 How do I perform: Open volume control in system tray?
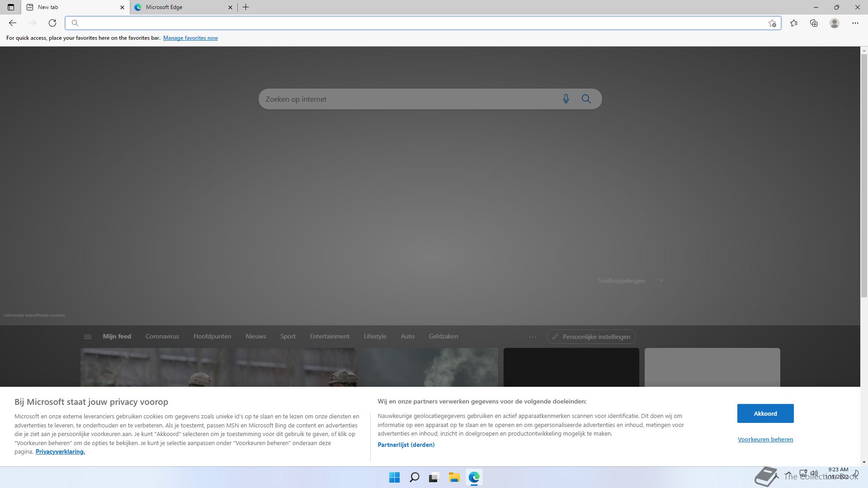(814, 474)
